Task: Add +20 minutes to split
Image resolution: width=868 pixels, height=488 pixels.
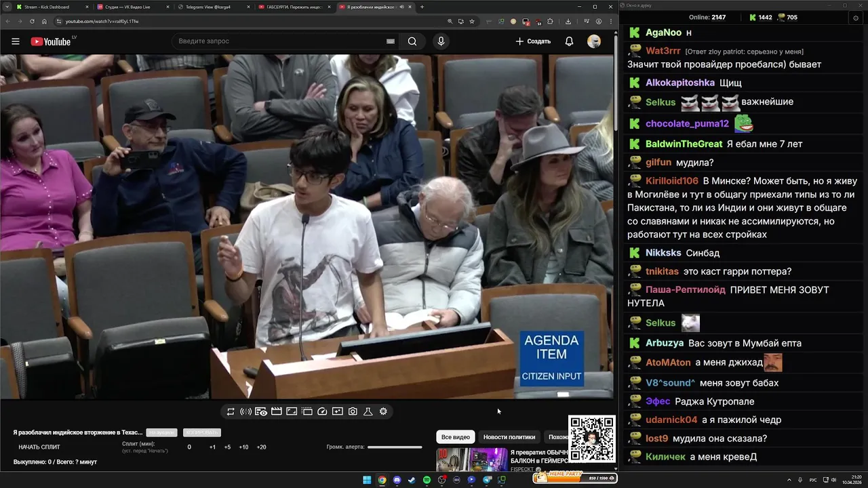Action: 262,447
